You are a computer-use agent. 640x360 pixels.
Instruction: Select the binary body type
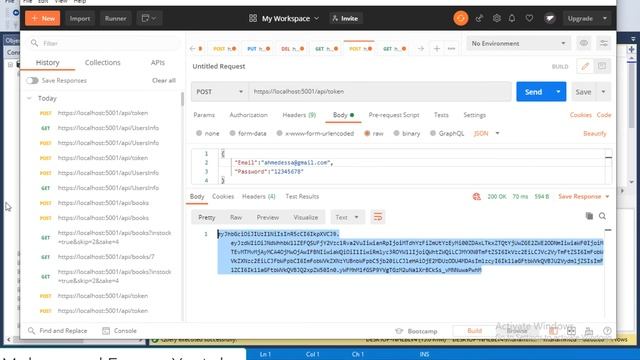click(x=407, y=133)
